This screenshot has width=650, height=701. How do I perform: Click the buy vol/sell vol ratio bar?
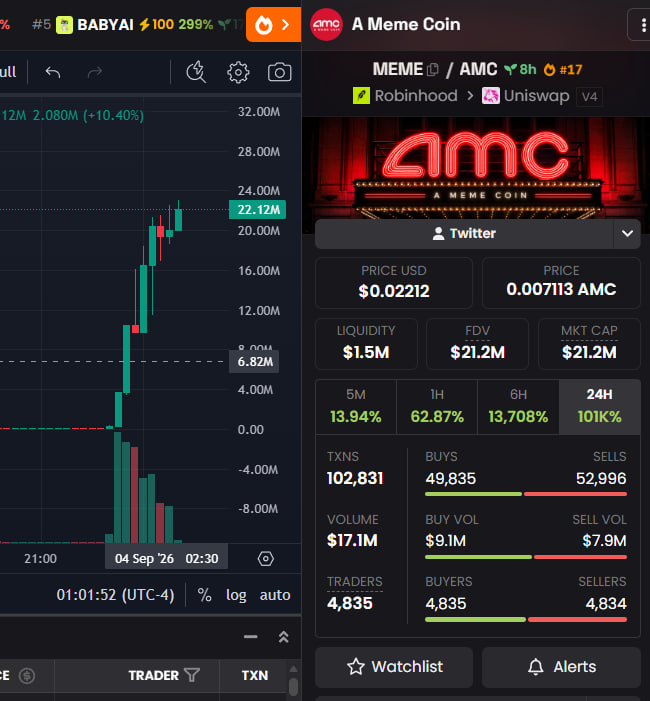click(x=526, y=557)
